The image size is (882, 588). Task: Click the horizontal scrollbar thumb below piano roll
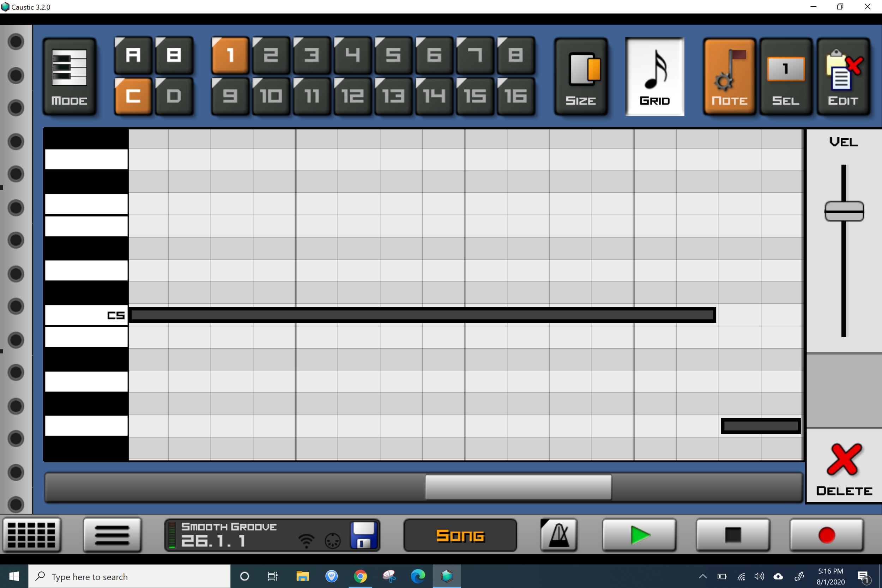518,487
